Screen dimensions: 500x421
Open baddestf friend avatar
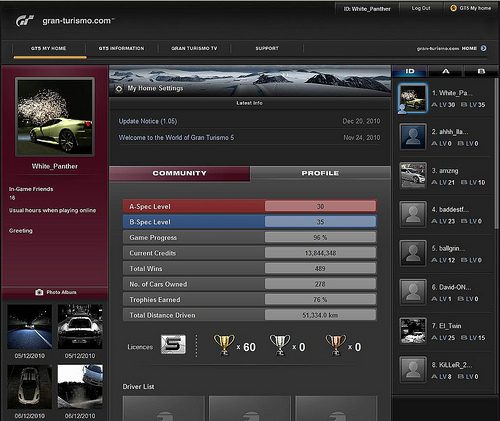point(413,214)
